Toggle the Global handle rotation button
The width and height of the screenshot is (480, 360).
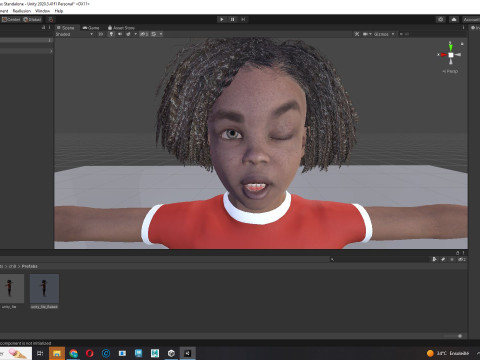coord(32,19)
